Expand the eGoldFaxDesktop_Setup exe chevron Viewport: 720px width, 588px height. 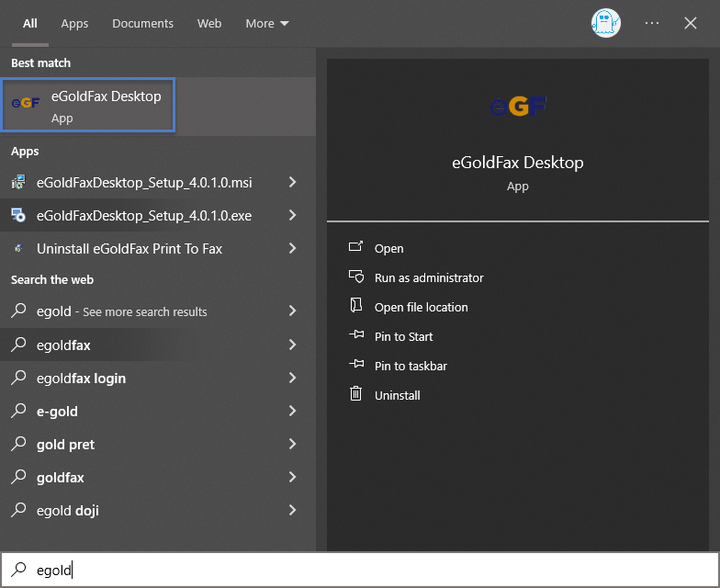pyautogui.click(x=292, y=215)
